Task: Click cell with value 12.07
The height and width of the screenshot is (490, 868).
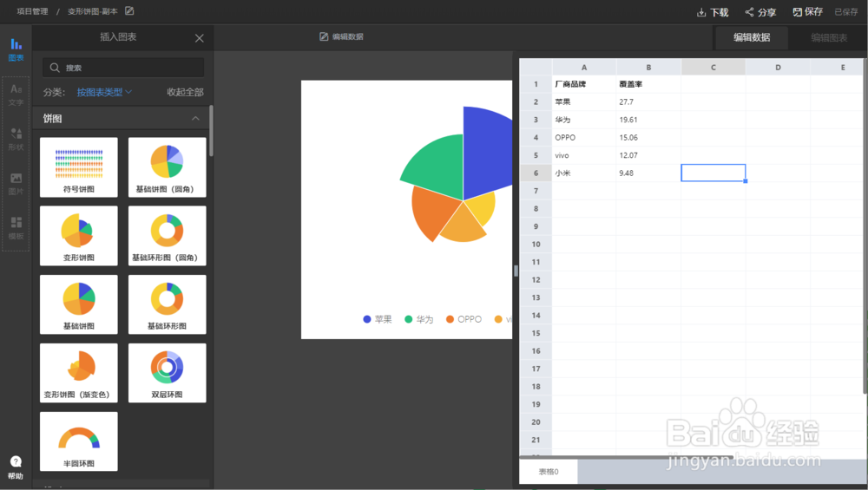Action: pos(648,155)
